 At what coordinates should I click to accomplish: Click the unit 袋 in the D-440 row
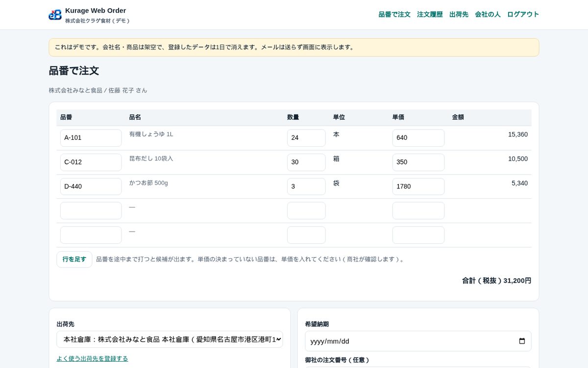pyautogui.click(x=336, y=183)
